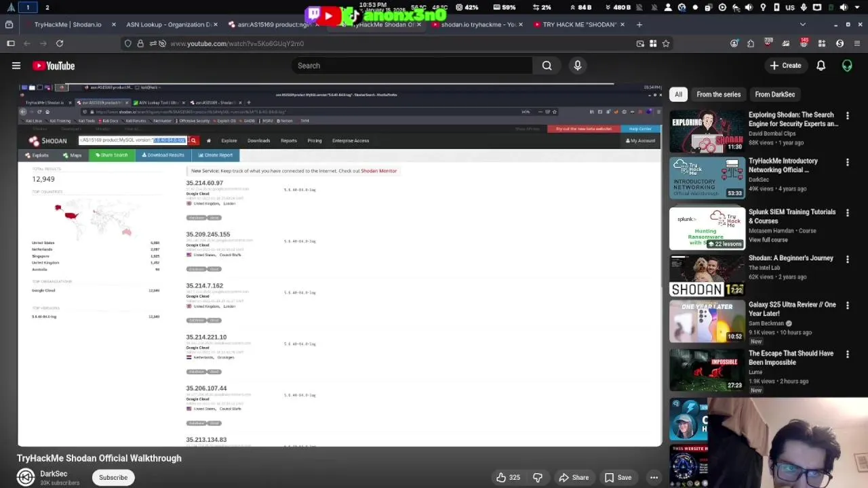
Task: Open picture-in-picture icon in address bar
Action: [640, 43]
